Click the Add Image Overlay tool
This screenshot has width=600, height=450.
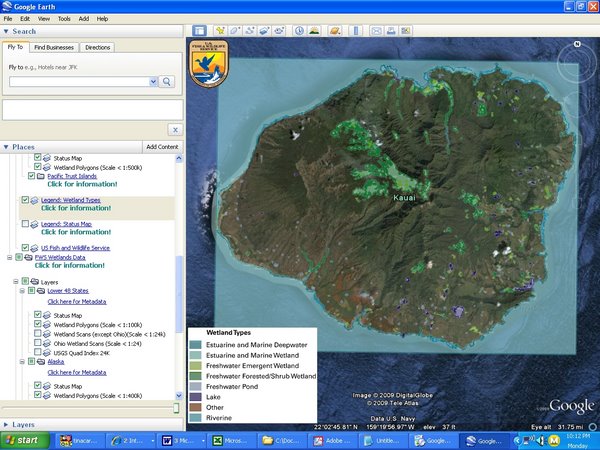[x=264, y=31]
